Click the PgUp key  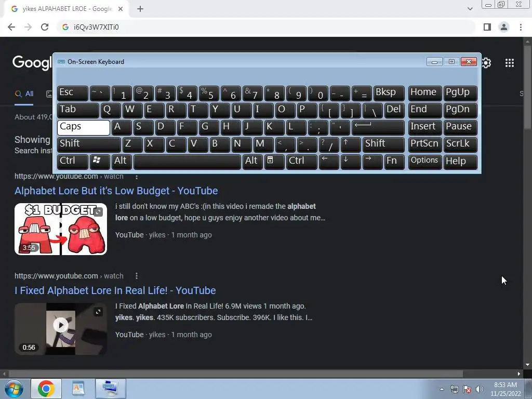point(460,94)
